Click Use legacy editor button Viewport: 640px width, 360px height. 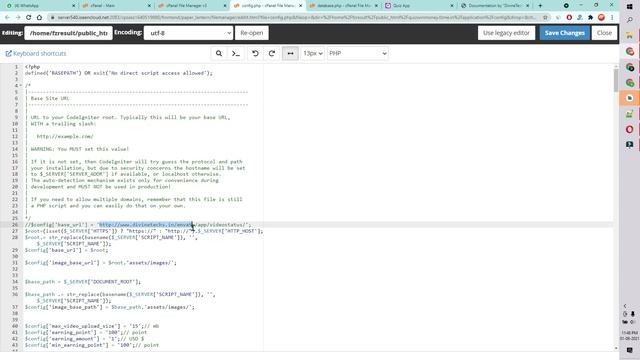pyautogui.click(x=506, y=33)
